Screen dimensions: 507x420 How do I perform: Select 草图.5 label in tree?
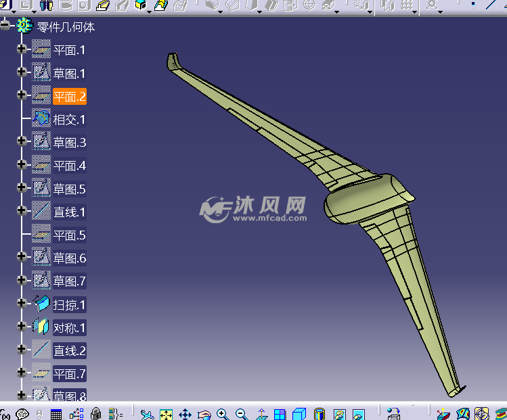pyautogui.click(x=70, y=189)
